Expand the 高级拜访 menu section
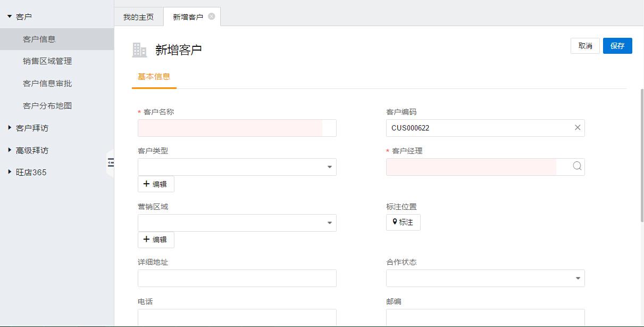Viewport: 644px width, 327px height. click(x=10, y=150)
